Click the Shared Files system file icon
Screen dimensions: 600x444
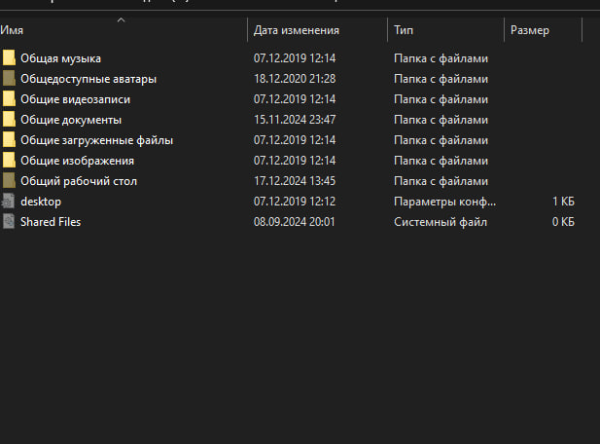click(9, 222)
